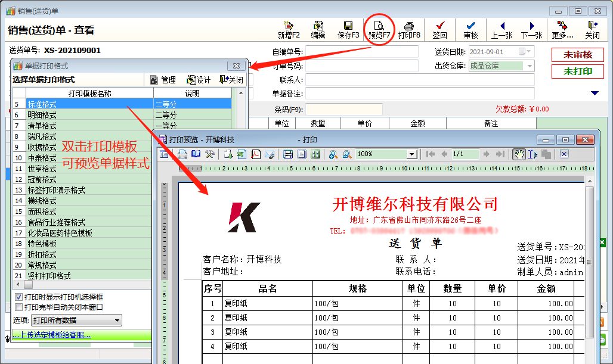Toggle 打印完毕自动关闭本窗口 checkbox
The height and width of the screenshot is (364, 613).
tap(18, 307)
